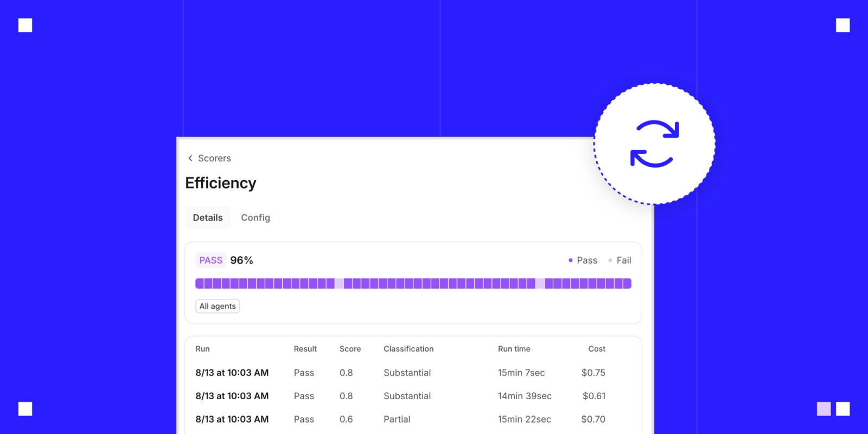Switch to the Details tab
The image size is (868, 434).
pos(208,218)
